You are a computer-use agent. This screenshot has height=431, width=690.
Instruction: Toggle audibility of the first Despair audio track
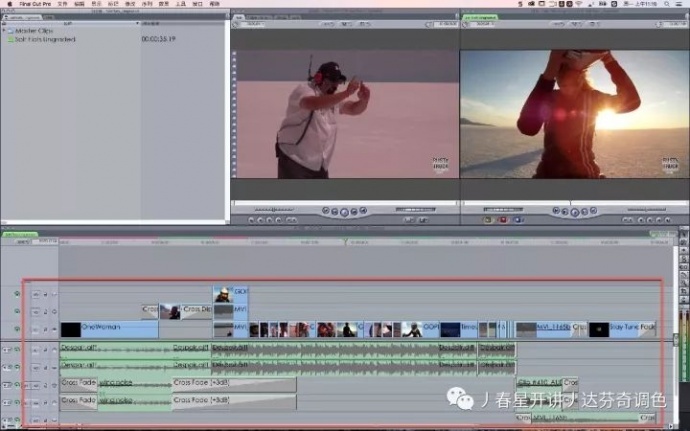tap(16, 349)
